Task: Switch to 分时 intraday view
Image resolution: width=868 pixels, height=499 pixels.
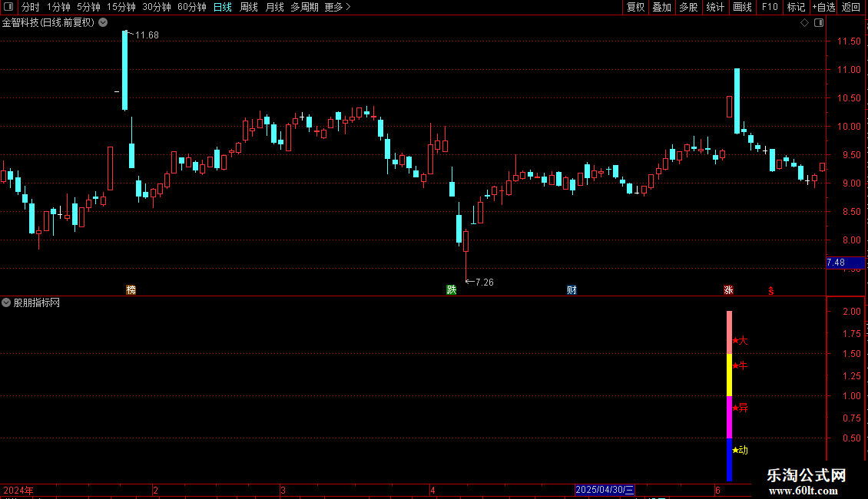Action: coord(31,7)
